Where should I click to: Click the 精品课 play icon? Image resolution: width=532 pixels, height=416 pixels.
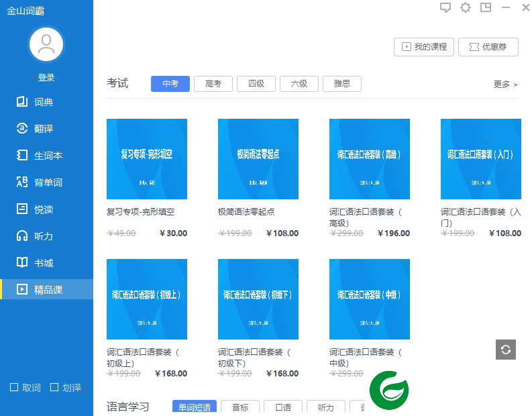[22, 289]
